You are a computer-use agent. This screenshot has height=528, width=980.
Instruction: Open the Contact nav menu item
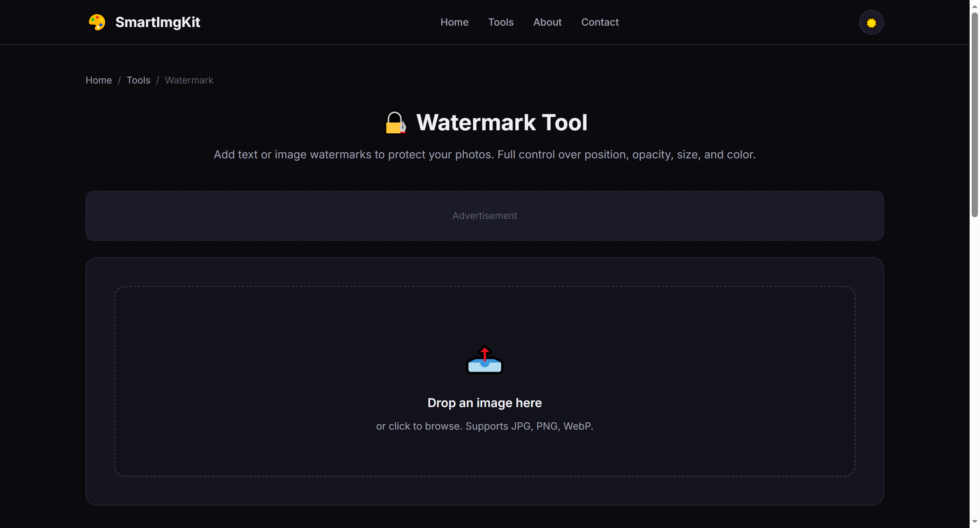[x=600, y=22]
